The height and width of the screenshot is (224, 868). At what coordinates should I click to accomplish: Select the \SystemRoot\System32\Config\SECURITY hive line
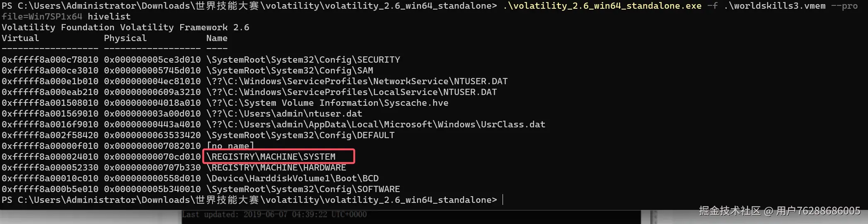[303, 60]
